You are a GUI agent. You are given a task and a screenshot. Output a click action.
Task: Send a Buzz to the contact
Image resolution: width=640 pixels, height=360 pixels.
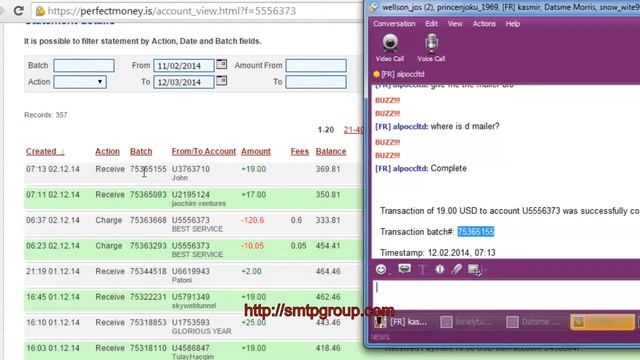coord(440,269)
